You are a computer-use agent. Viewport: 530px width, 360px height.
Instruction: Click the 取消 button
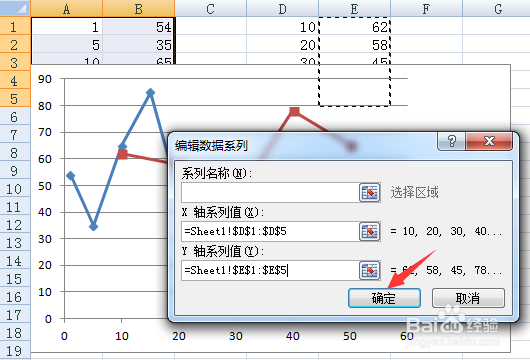(468, 298)
